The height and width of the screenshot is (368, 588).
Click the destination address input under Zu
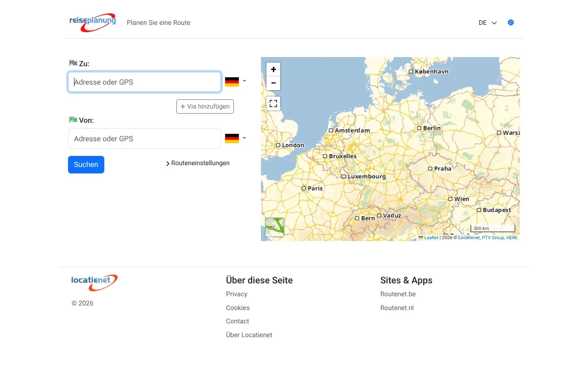(144, 82)
